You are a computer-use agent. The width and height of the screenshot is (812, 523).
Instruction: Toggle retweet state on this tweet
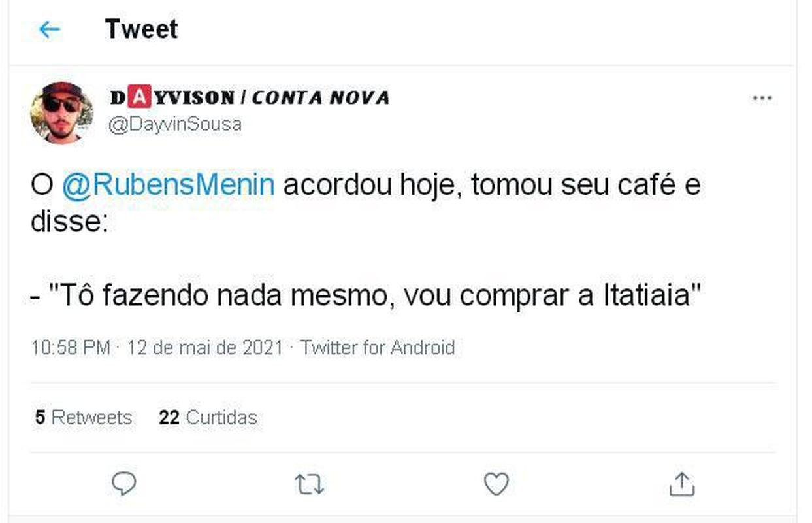pyautogui.click(x=308, y=484)
